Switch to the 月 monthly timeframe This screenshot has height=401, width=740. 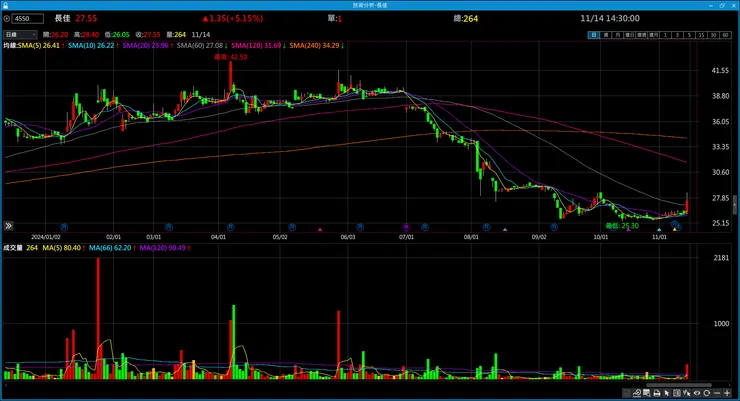(x=618, y=35)
